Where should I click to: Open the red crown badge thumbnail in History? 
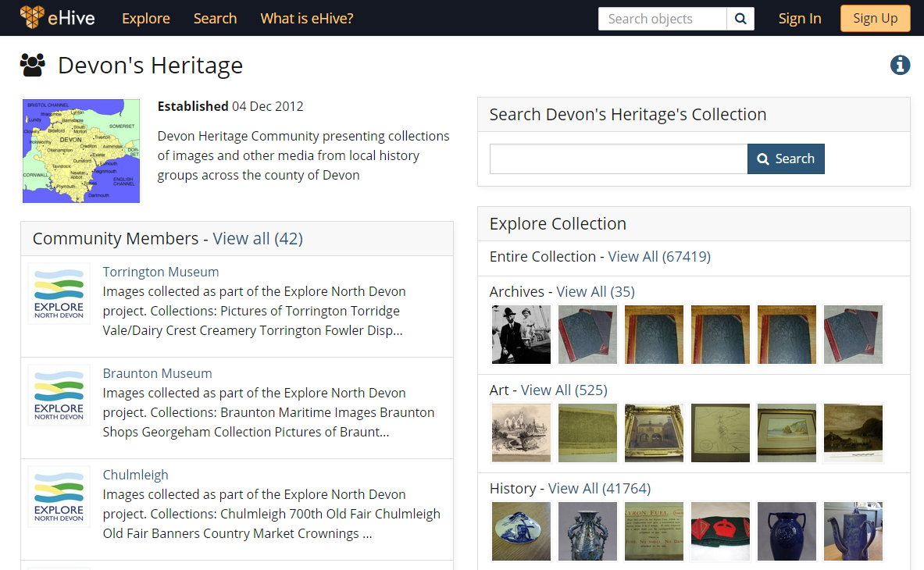point(720,531)
